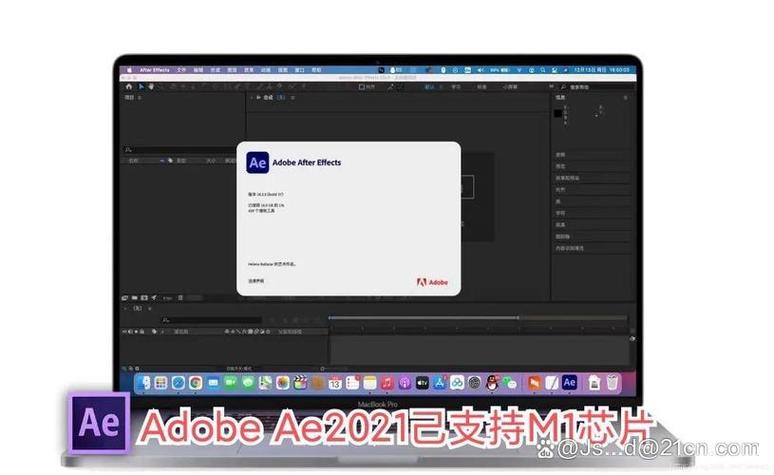The image size is (774, 475).
Task: Open the 文件 menu
Action: click(182, 70)
